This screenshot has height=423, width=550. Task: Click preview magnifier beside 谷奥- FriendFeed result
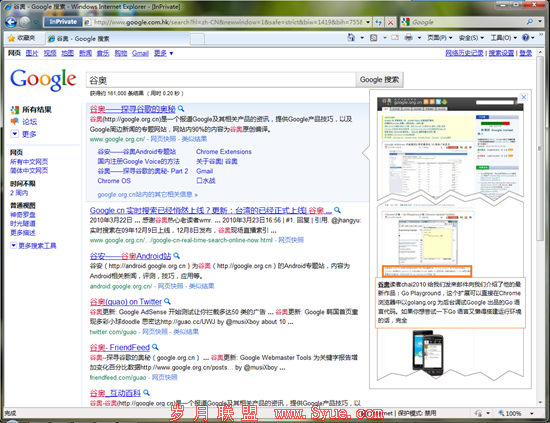(155, 347)
